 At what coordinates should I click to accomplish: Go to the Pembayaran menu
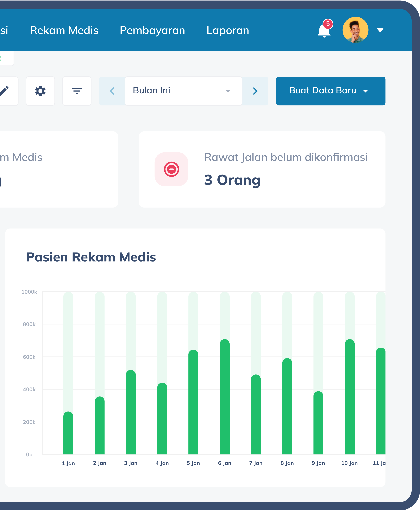[152, 30]
